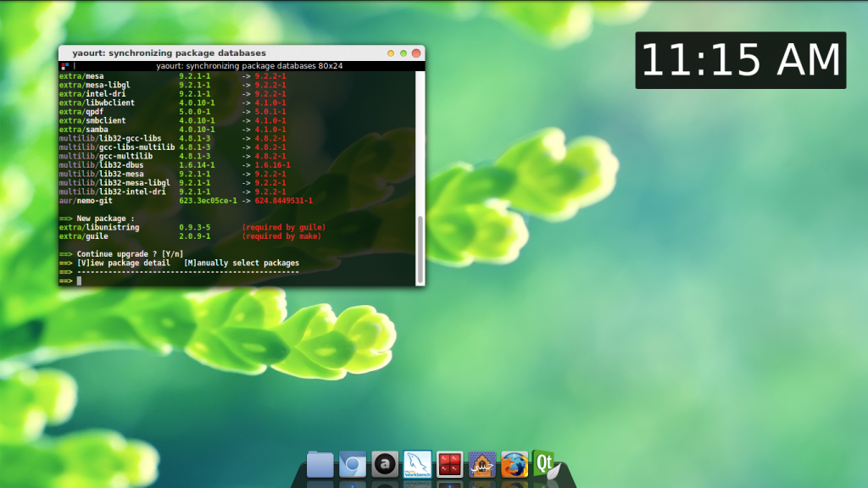The image size is (868, 488).
Task: Click the 'Continue upgrade ? [Y/n]' line
Action: [129, 254]
